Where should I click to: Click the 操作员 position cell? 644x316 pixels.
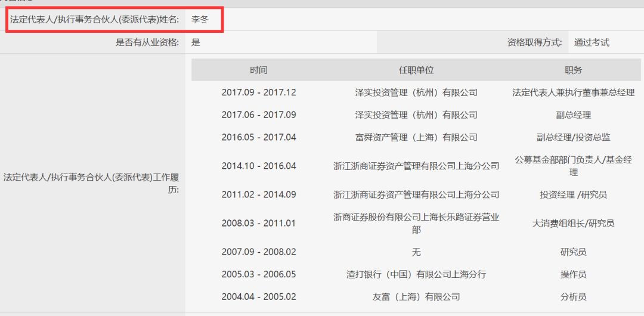(x=574, y=274)
